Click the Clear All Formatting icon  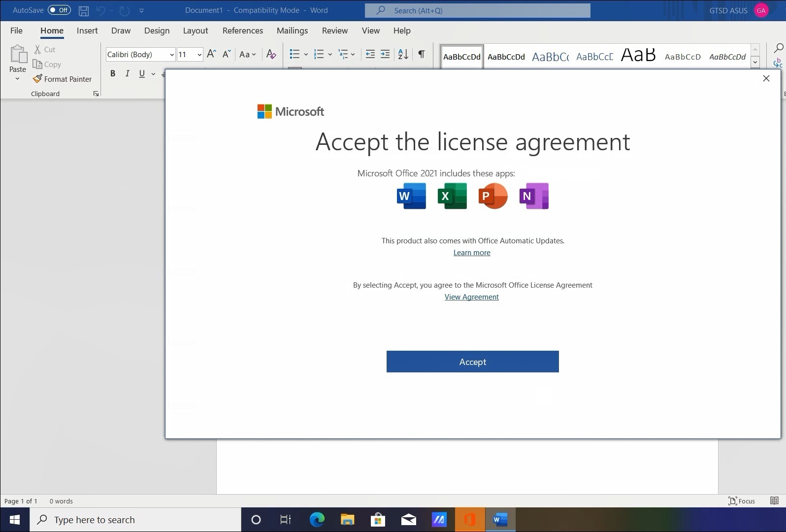271,54
